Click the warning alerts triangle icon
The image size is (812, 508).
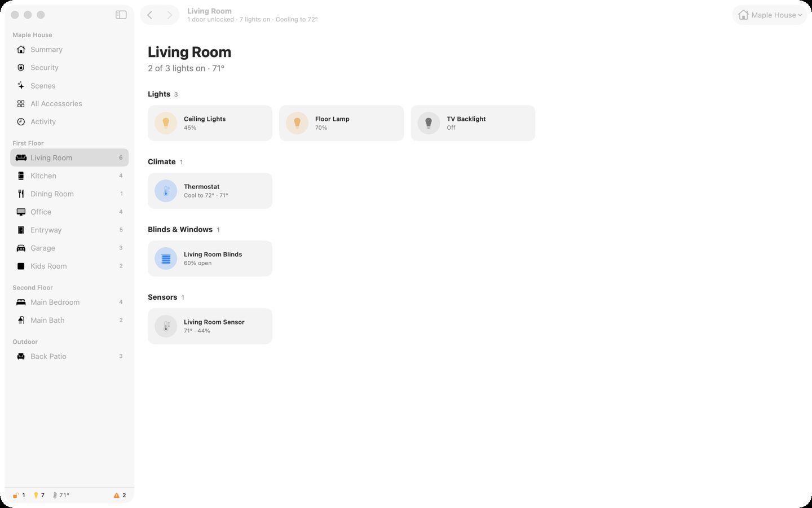coord(117,496)
